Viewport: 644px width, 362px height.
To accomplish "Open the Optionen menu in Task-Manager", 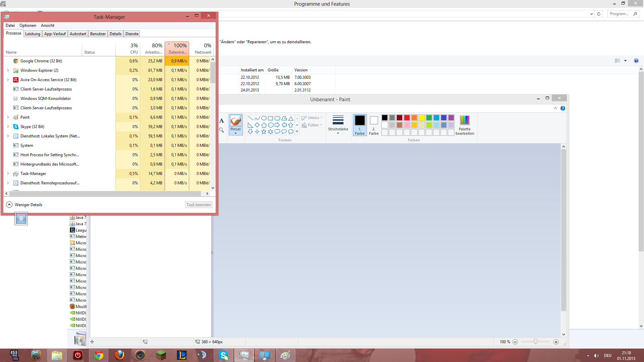I will pos(28,25).
